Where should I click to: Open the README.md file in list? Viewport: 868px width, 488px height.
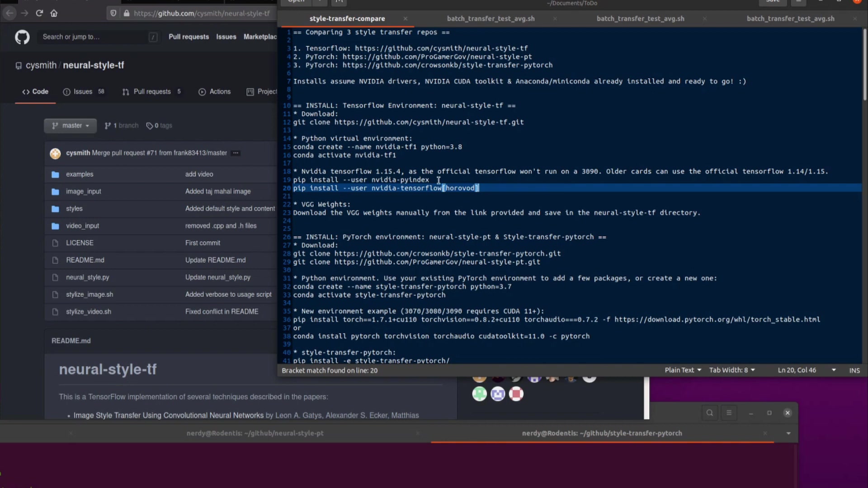pos(85,260)
